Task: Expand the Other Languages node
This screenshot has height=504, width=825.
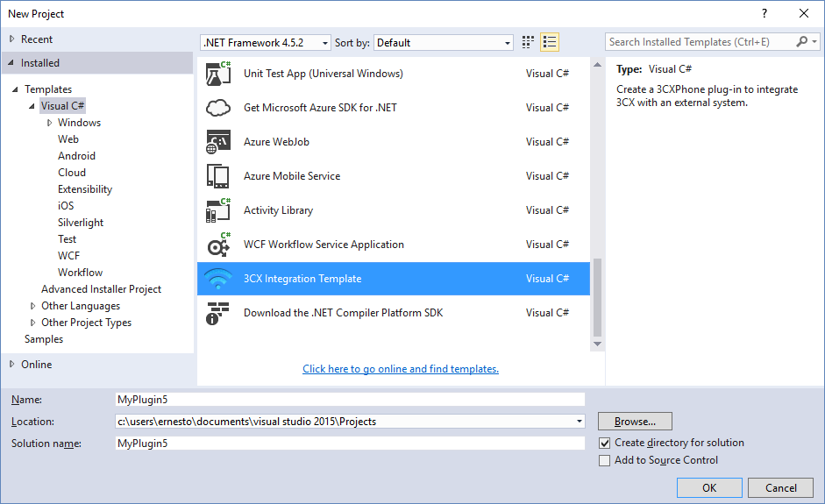Action: click(32, 306)
